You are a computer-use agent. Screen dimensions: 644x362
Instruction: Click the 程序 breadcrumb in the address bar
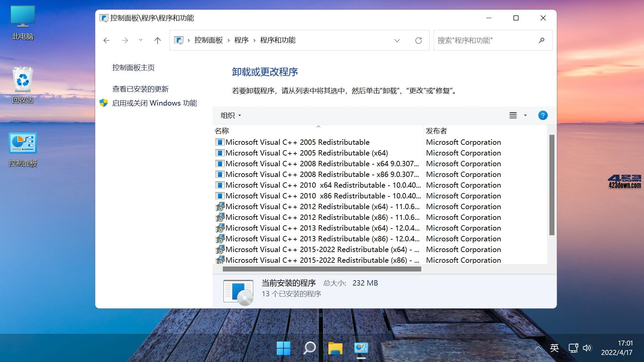point(242,40)
